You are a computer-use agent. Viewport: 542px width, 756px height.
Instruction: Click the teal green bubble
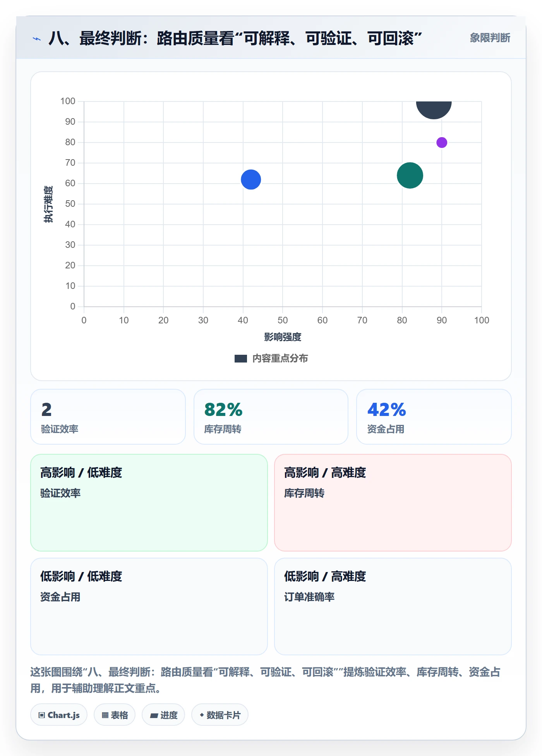coord(410,175)
